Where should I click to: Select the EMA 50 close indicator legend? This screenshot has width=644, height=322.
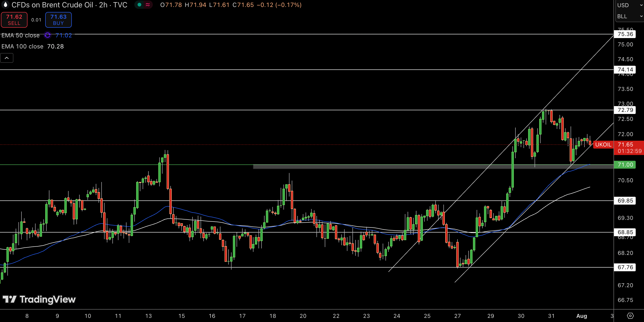pyautogui.click(x=21, y=36)
